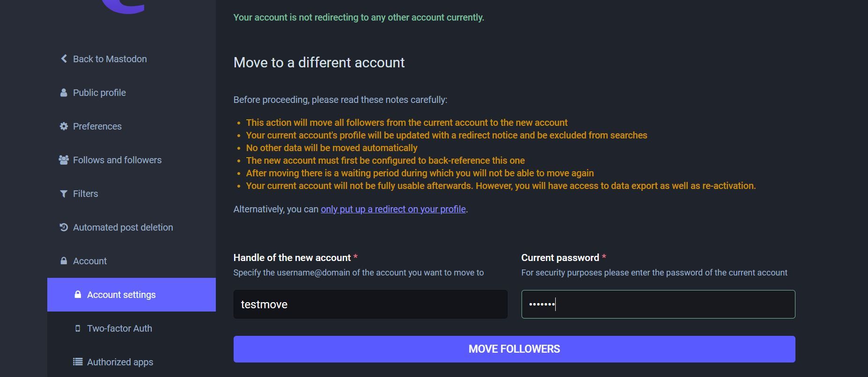Select Account settings in the sidebar
Image resolution: width=868 pixels, height=377 pixels.
point(121,294)
